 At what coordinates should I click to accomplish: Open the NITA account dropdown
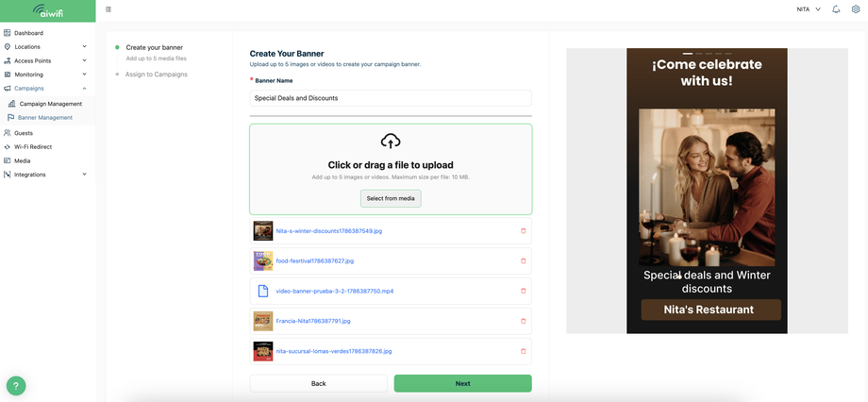[809, 9]
